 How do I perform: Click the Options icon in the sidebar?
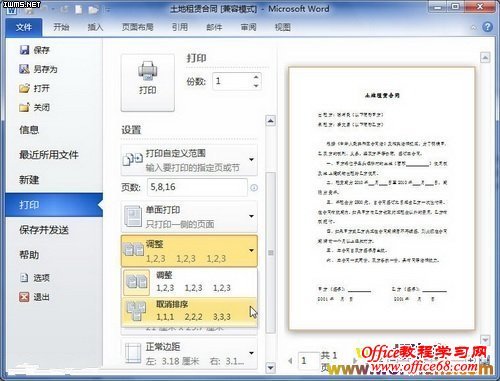pyautogui.click(x=24, y=277)
